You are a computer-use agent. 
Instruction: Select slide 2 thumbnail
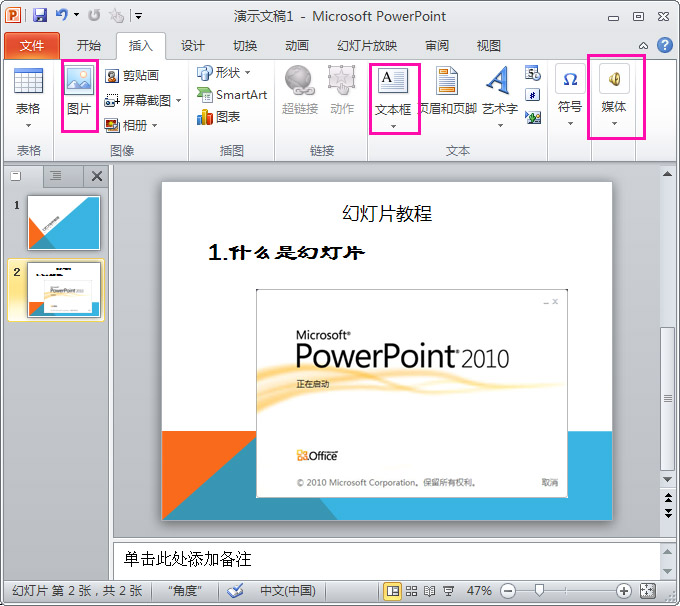(x=64, y=290)
